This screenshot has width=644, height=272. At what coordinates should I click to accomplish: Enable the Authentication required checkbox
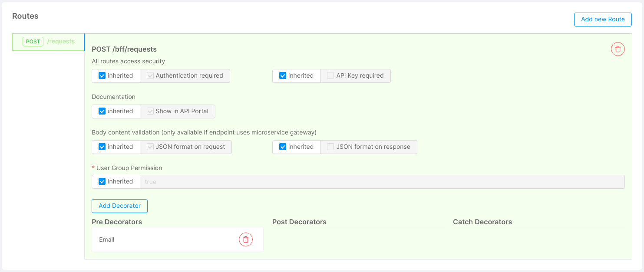pyautogui.click(x=150, y=75)
